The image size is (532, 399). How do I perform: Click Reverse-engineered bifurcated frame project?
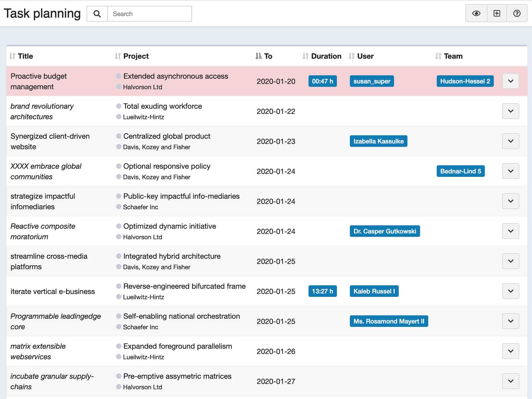click(x=185, y=286)
